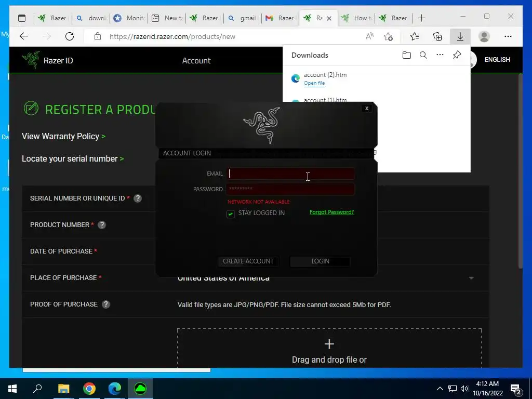
Task: Open Windows Start menu
Action: point(12,389)
